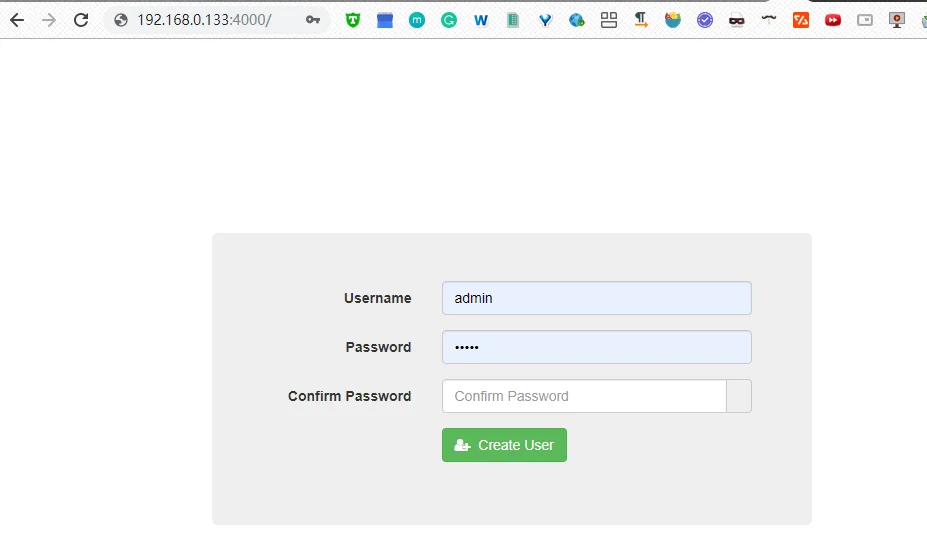Reload the page with refresh icon
The height and width of the screenshot is (559, 927).
pos(81,20)
